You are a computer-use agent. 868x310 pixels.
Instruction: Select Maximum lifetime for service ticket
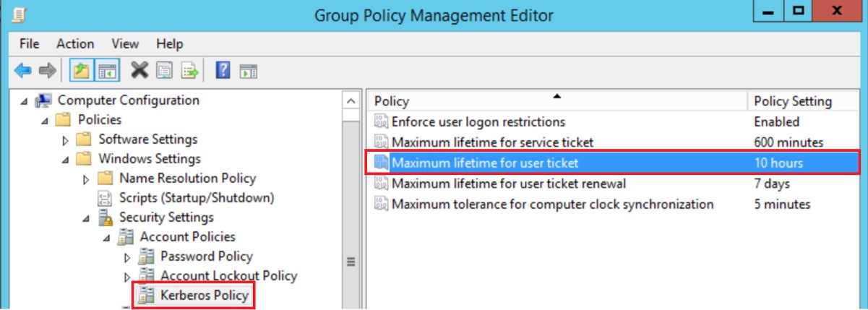[x=492, y=142]
